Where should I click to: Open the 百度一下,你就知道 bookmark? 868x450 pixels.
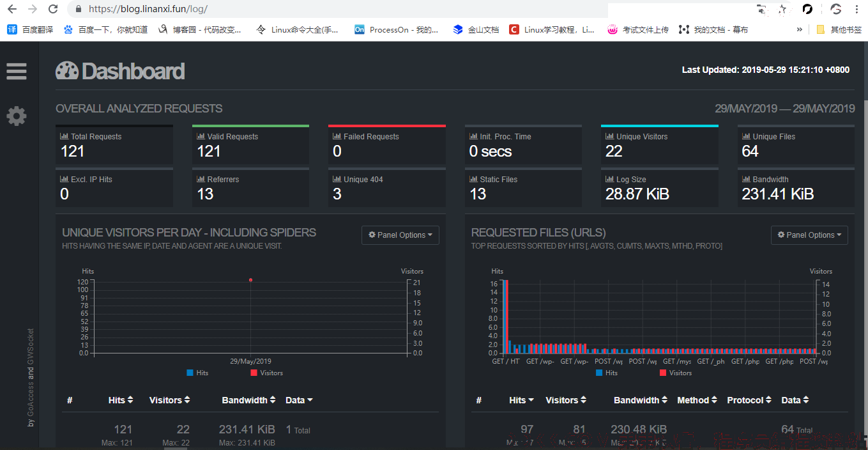tap(105, 29)
